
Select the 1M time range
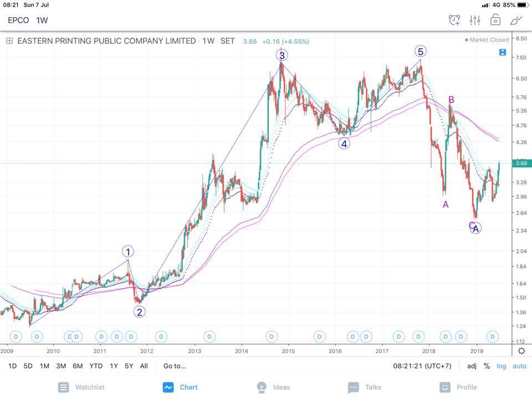pos(44,366)
